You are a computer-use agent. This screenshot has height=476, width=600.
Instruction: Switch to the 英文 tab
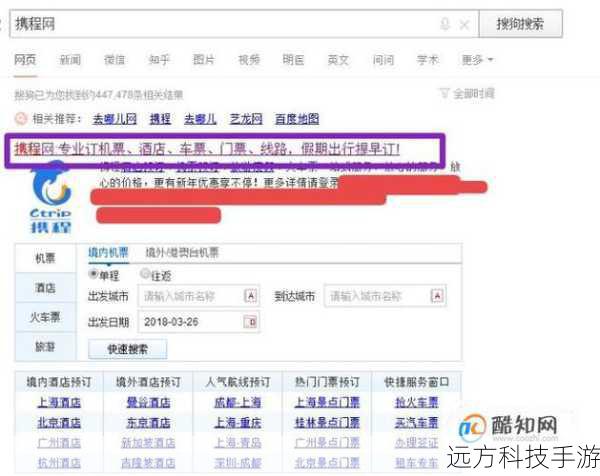(x=338, y=60)
